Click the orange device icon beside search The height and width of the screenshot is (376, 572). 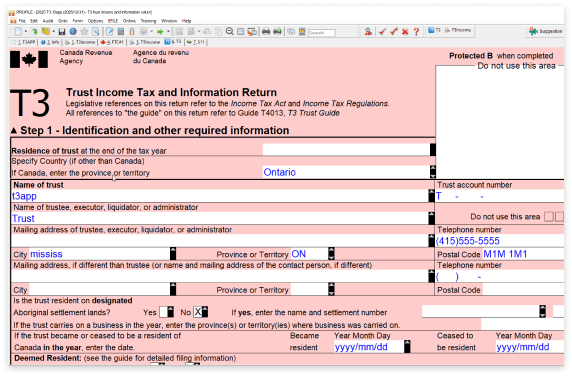coord(302,32)
